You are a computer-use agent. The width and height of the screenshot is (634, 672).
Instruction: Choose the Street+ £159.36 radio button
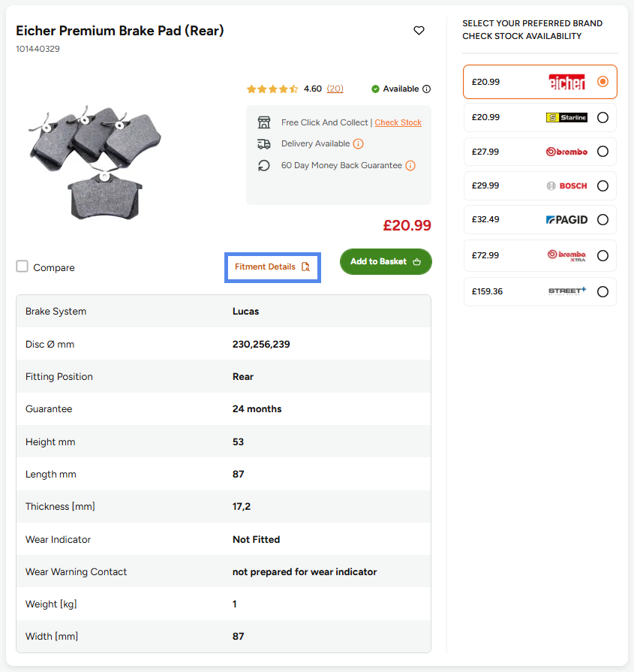(x=602, y=291)
